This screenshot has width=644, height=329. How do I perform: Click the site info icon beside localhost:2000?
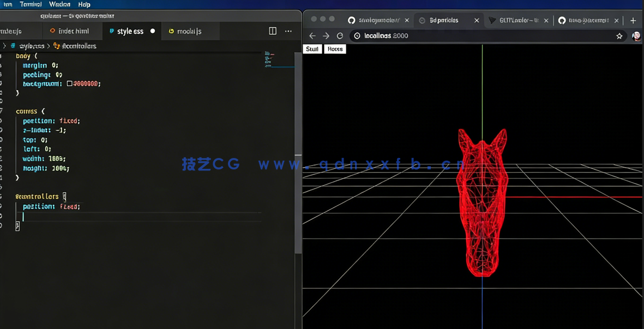(357, 35)
